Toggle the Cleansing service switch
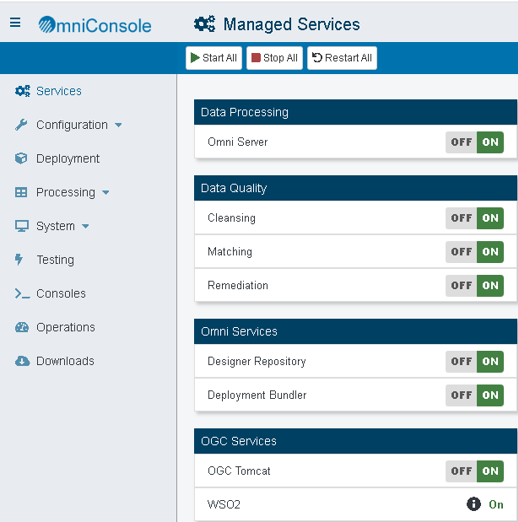The height and width of the screenshot is (522, 518). pyautogui.click(x=474, y=218)
